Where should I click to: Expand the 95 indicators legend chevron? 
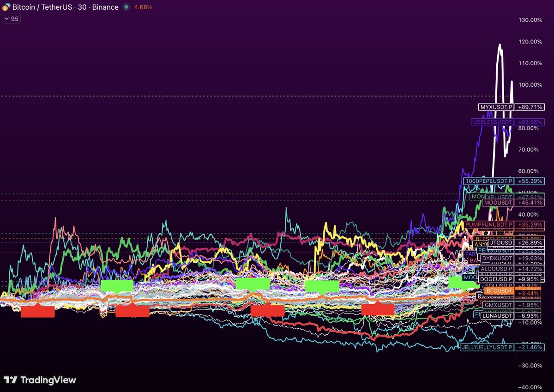[x=7, y=19]
